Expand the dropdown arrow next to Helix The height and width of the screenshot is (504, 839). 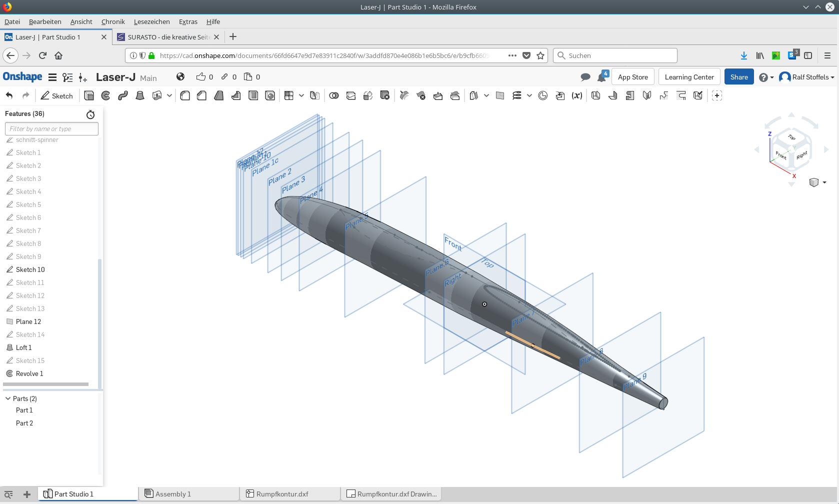(x=529, y=95)
